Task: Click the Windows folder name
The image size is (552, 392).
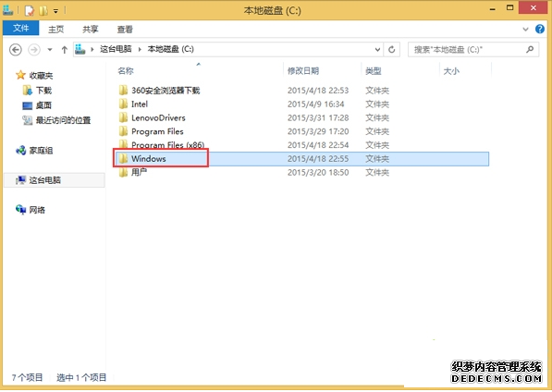Action: coord(149,159)
